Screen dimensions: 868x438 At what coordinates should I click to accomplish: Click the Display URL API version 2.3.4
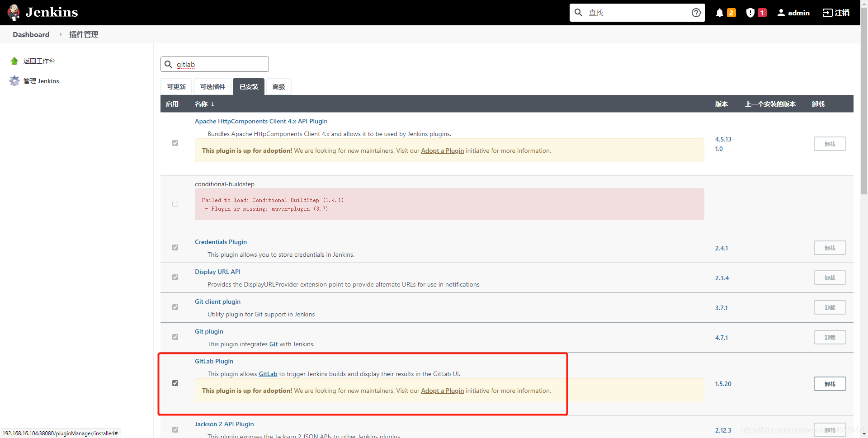pos(722,278)
